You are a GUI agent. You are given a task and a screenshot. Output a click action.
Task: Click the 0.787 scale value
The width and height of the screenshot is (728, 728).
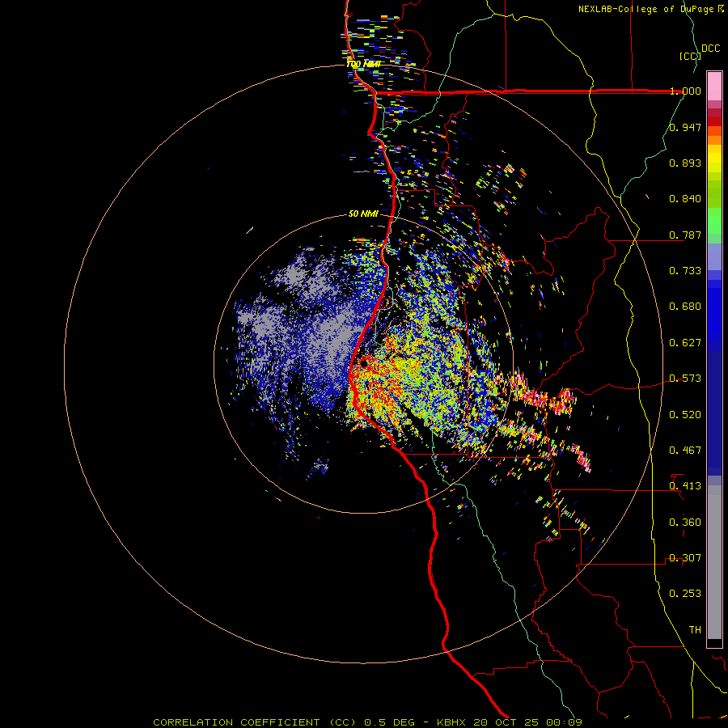click(x=685, y=235)
